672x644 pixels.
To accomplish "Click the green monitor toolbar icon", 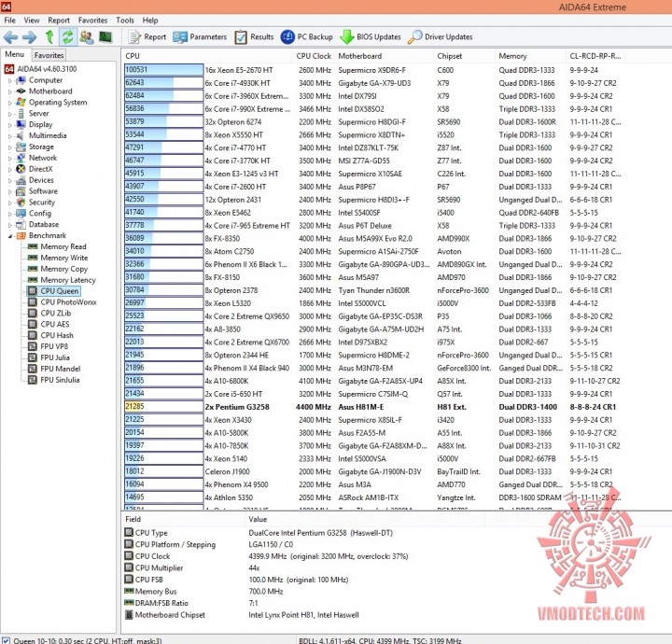I will [x=105, y=37].
